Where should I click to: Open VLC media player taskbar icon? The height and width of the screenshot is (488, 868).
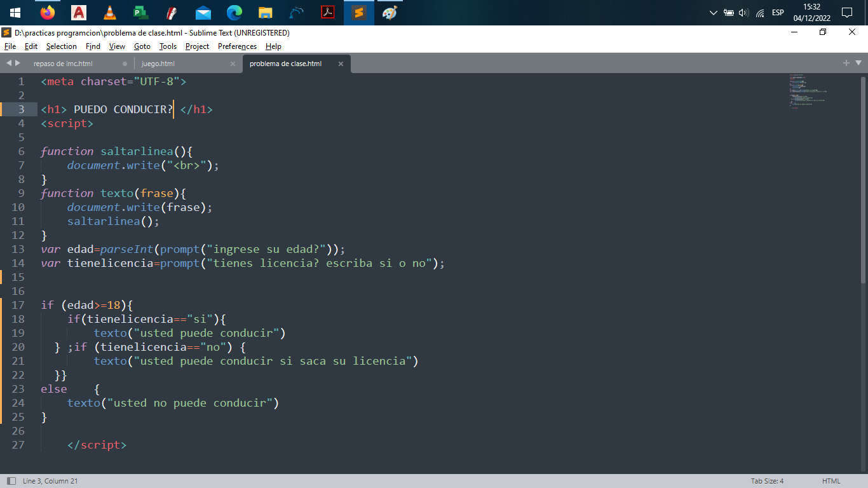(110, 13)
